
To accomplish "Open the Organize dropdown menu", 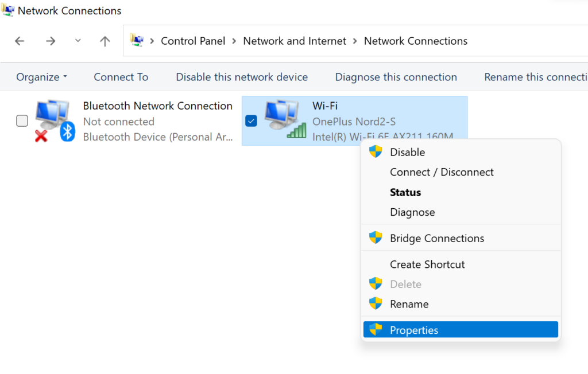I will coord(41,77).
